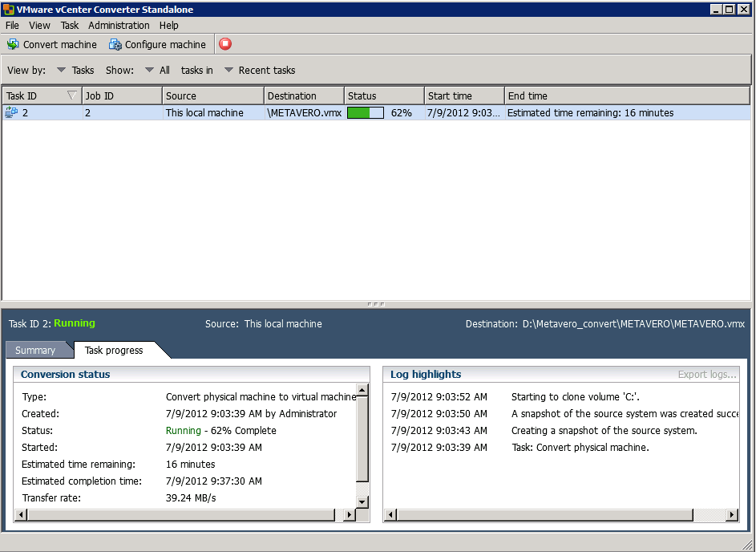Click the Conversion status vertical scrollbar thumb
This screenshot has height=552, width=756.
pos(362,439)
